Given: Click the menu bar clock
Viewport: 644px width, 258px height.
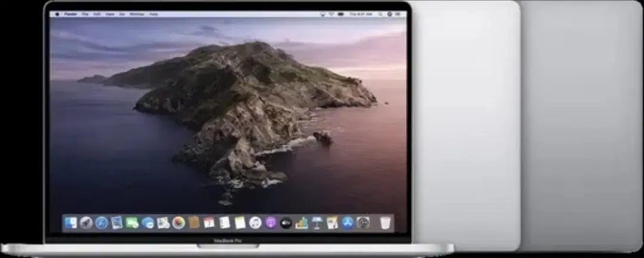Looking at the screenshot, I should point(361,14).
